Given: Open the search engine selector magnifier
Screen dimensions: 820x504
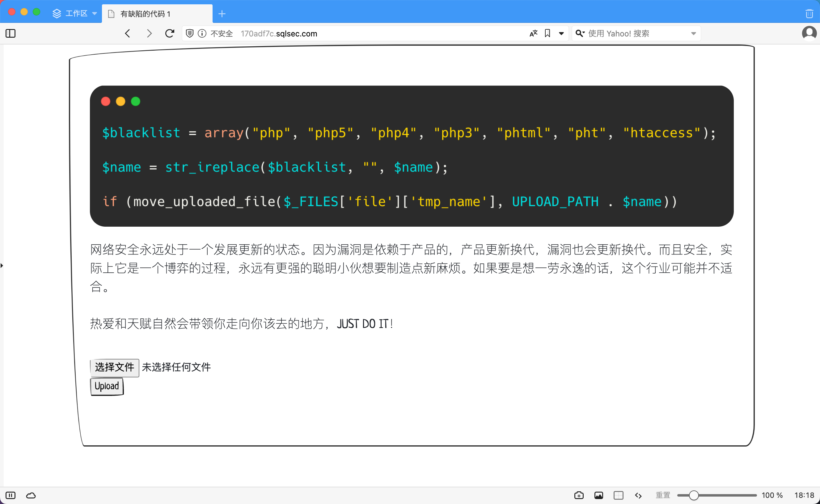Looking at the screenshot, I should tap(580, 33).
